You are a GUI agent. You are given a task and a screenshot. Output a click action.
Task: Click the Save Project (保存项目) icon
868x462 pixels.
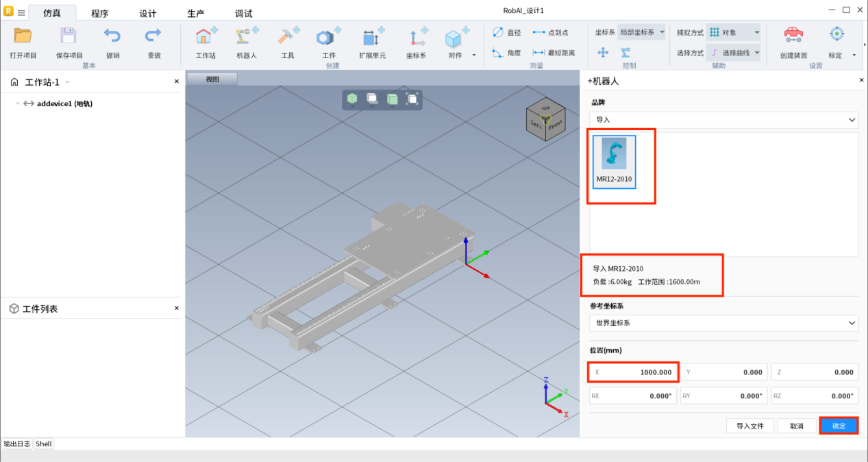tap(69, 37)
